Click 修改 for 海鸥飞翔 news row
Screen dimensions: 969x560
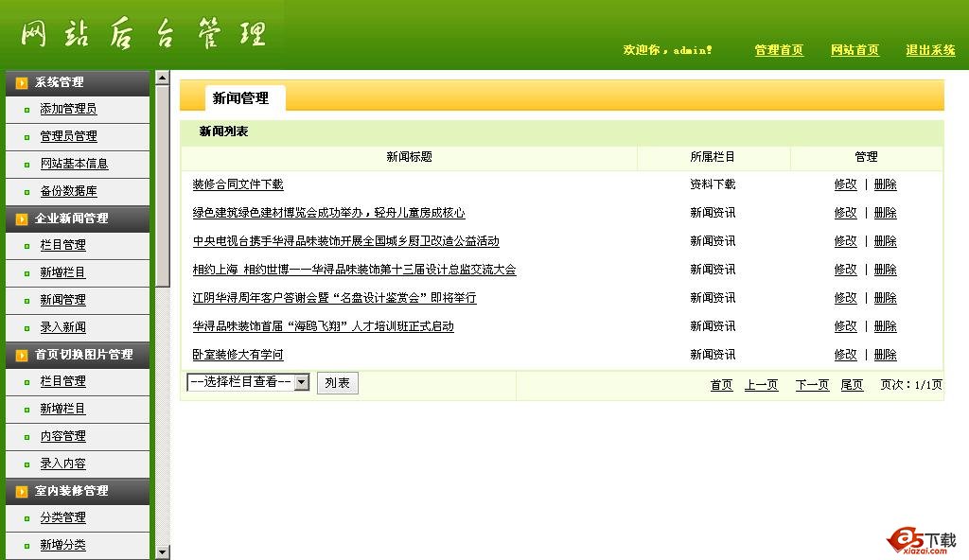pos(845,326)
